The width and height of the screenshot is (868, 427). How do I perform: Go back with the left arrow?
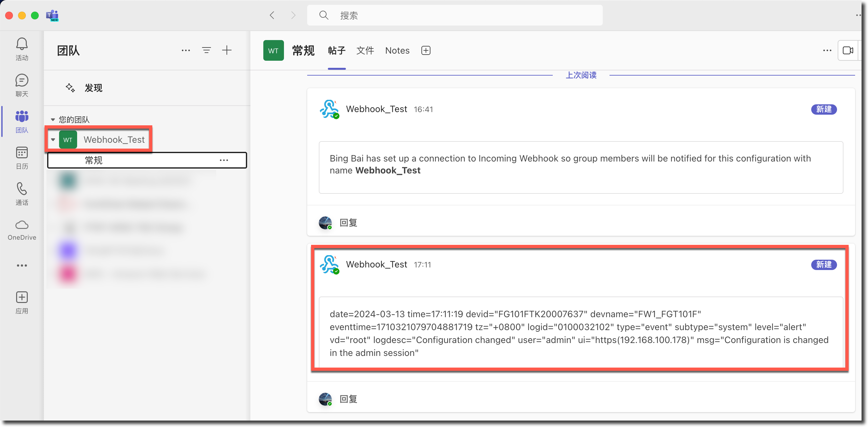click(x=272, y=15)
